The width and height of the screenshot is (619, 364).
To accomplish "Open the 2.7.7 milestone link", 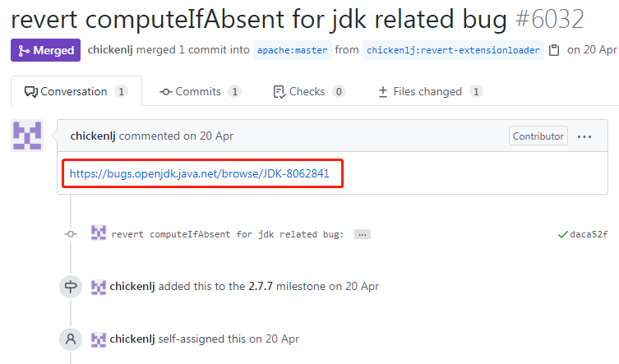I will pyautogui.click(x=260, y=286).
